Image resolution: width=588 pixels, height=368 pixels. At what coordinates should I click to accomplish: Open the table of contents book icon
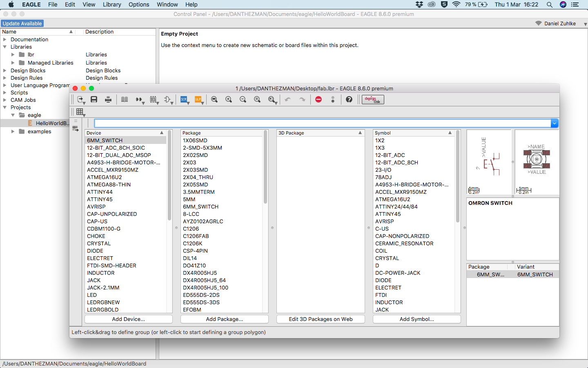click(125, 99)
